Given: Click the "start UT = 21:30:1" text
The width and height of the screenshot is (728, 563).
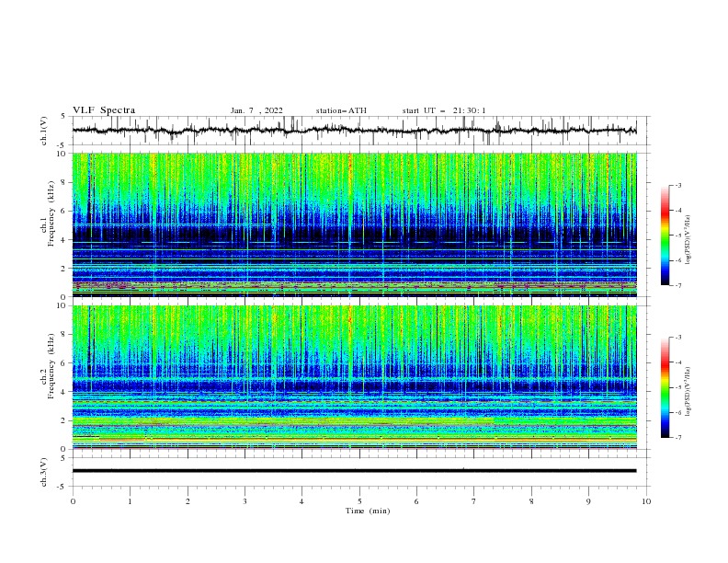Looking at the screenshot, I should 444,110.
